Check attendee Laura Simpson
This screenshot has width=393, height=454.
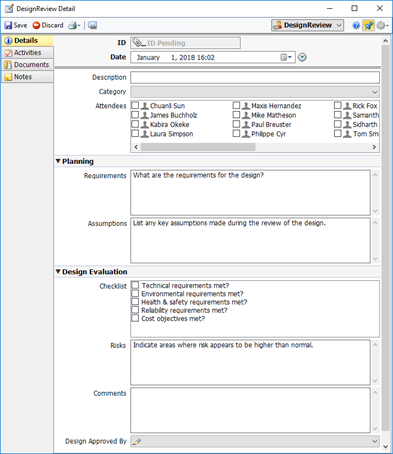(135, 134)
